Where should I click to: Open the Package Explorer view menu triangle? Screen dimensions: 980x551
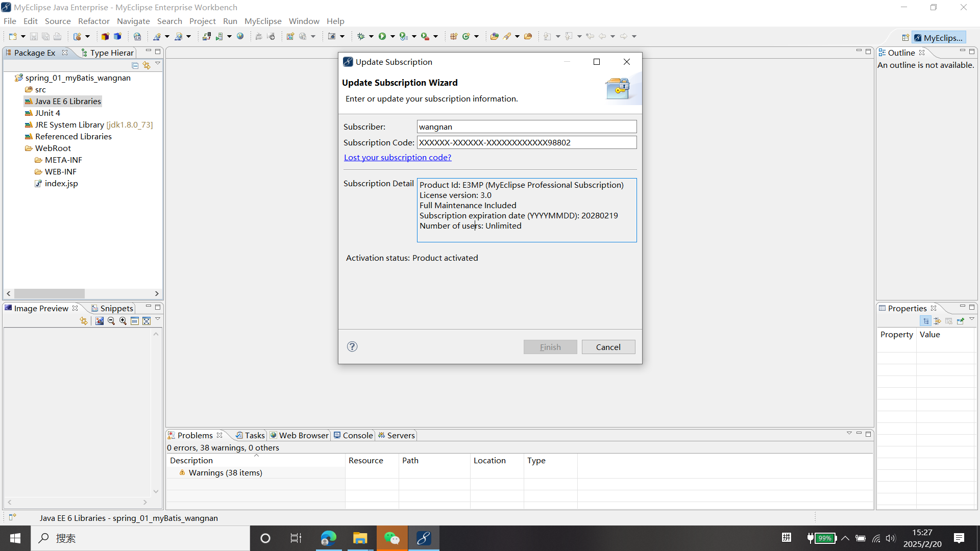[158, 64]
